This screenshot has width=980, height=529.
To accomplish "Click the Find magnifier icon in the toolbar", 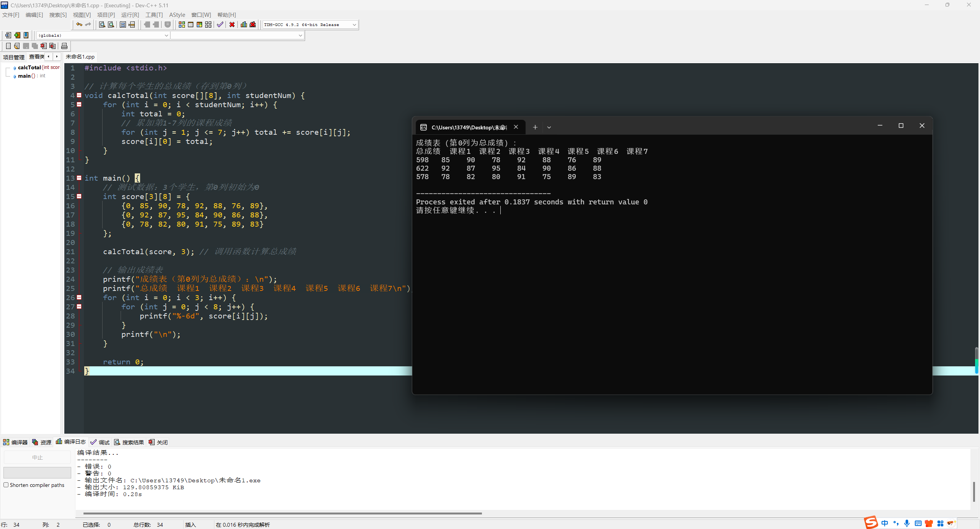I will tap(102, 24).
